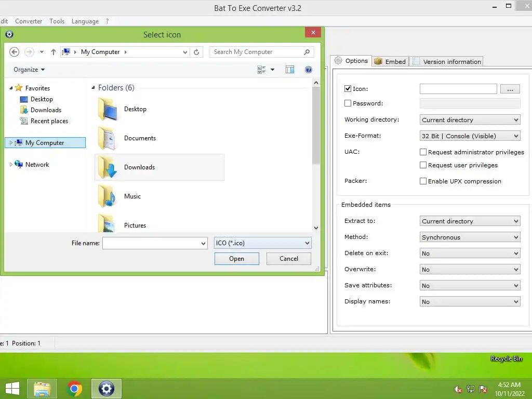Open the Save attributes dropdown
The height and width of the screenshot is (399, 532).
[470, 286]
